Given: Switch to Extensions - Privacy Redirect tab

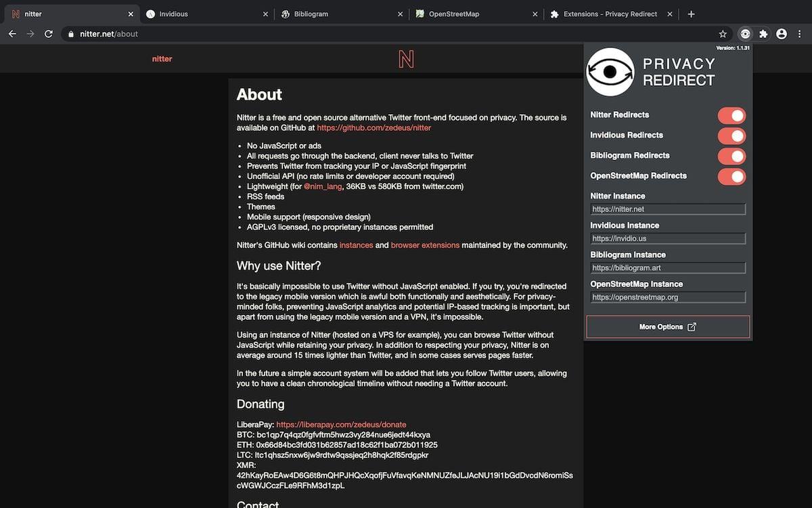Looking at the screenshot, I should click(x=611, y=14).
